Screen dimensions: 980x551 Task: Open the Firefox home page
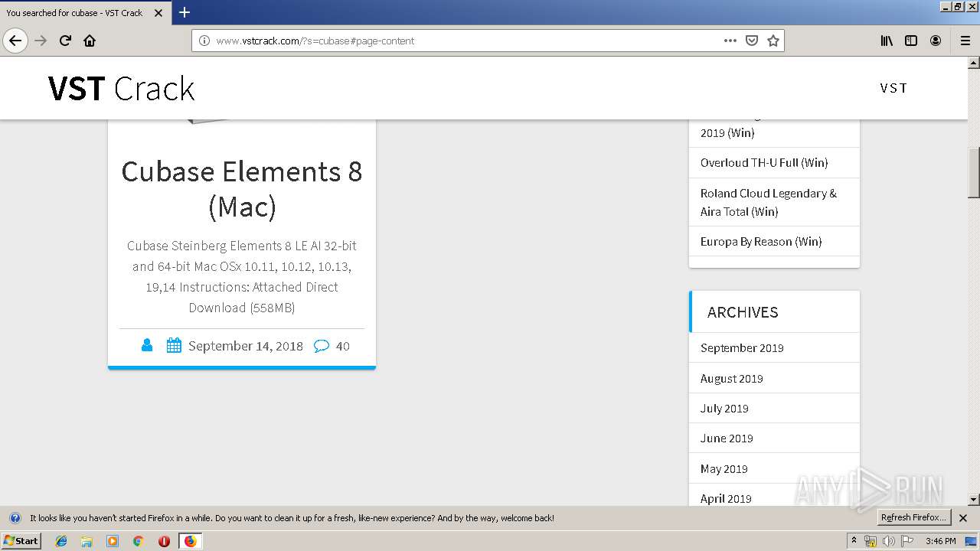point(90,41)
